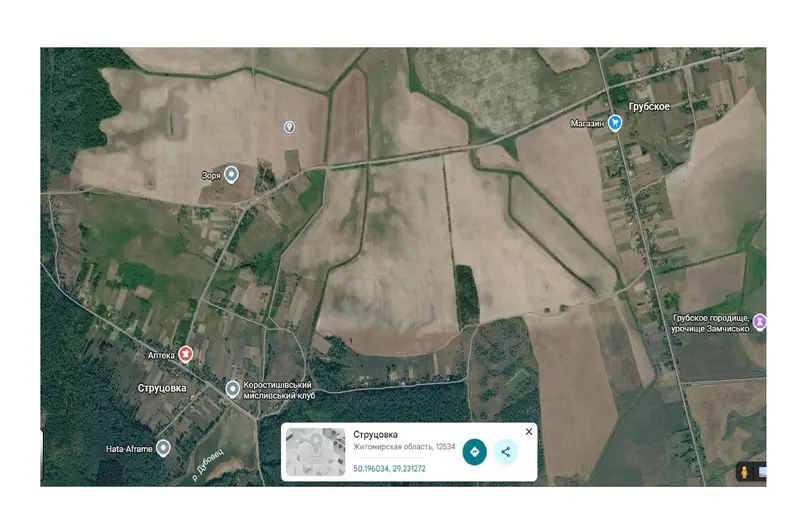The height and width of the screenshot is (525, 800).
Task: Expand the side panel tab on the left edge
Action: [x=42, y=453]
